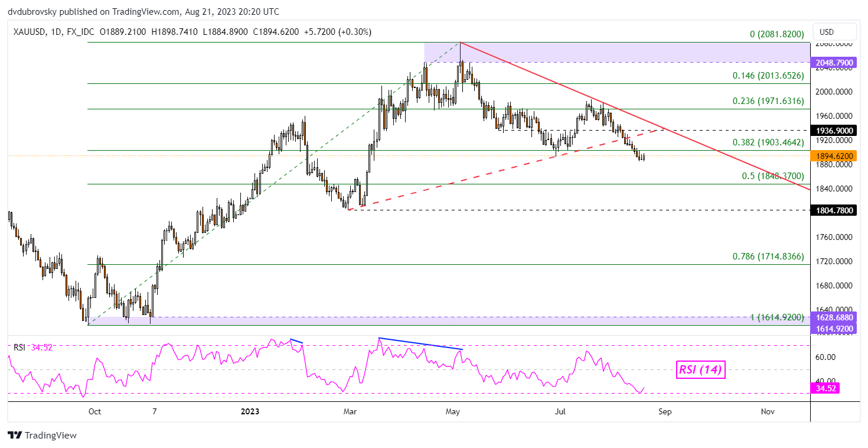Image resolution: width=868 pixels, height=448 pixels.
Task: Select Fibonacci level 0 (2081.8200) label
Action: [777, 35]
